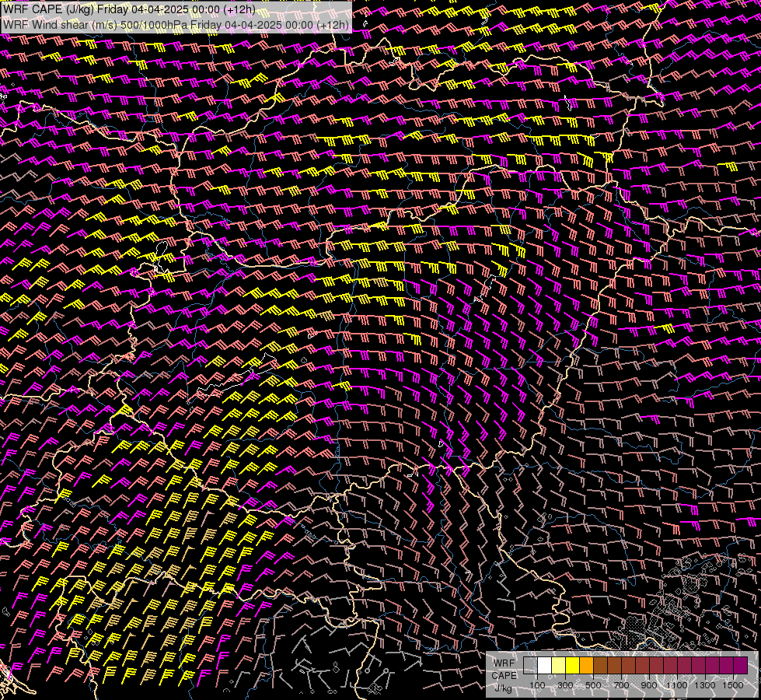Select the 1300 legend tick label
761x700 pixels.
705,685
